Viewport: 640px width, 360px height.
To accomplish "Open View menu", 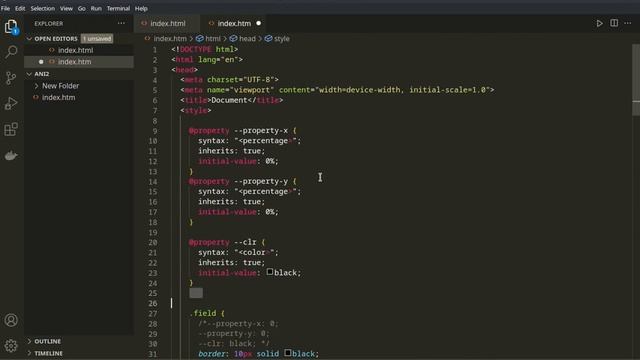I will tap(66, 8).
